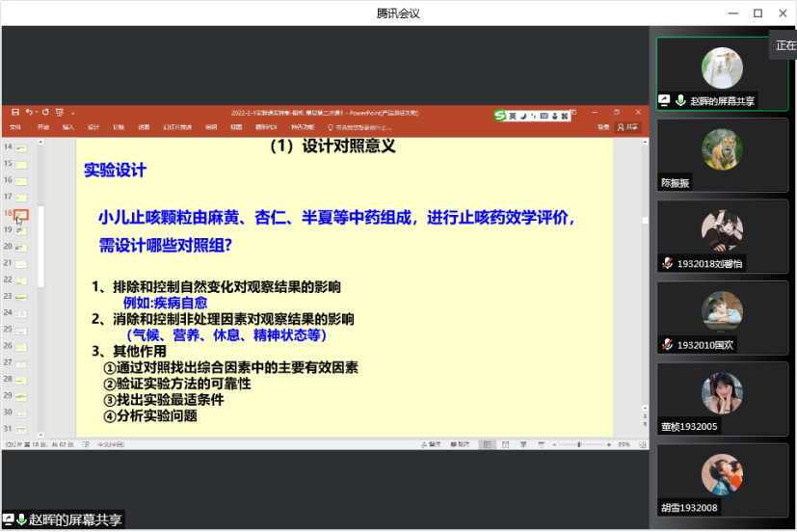
Task: Switch to the 开始 Home ribbon tab
Action: coord(43,127)
